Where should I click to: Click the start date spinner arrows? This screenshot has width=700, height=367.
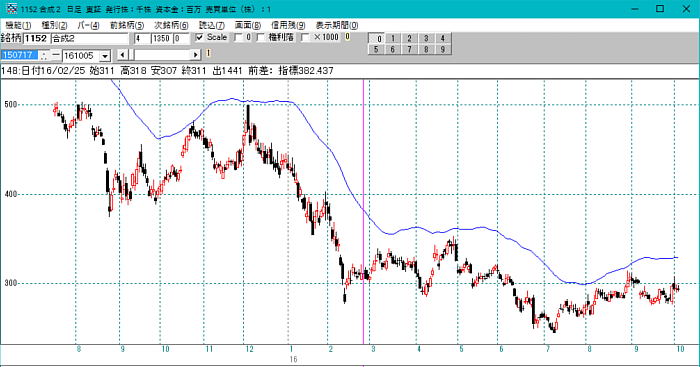click(x=44, y=55)
